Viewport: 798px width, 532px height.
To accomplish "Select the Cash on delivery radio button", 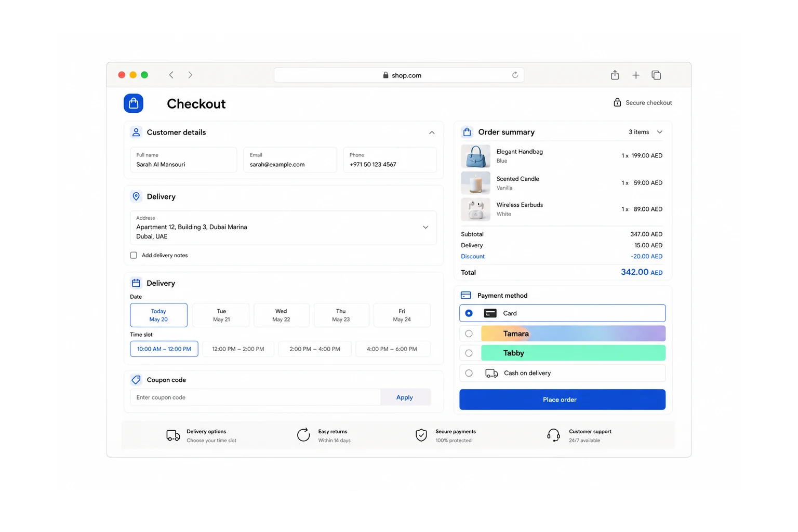I will [469, 373].
